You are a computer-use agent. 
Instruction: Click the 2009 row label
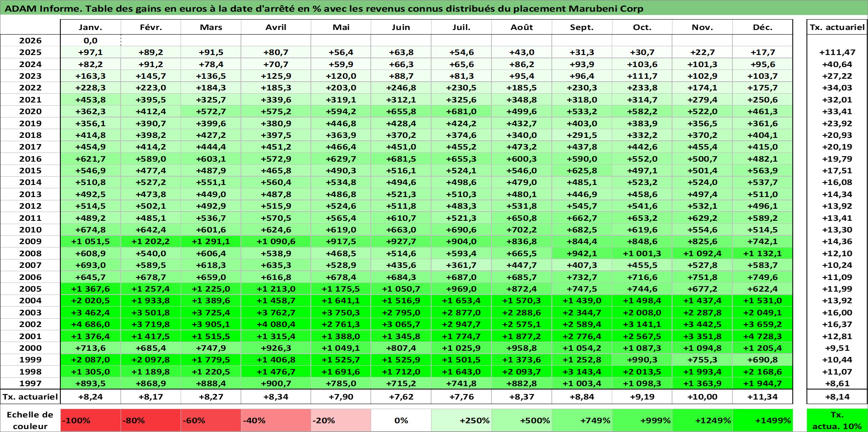tap(30, 241)
